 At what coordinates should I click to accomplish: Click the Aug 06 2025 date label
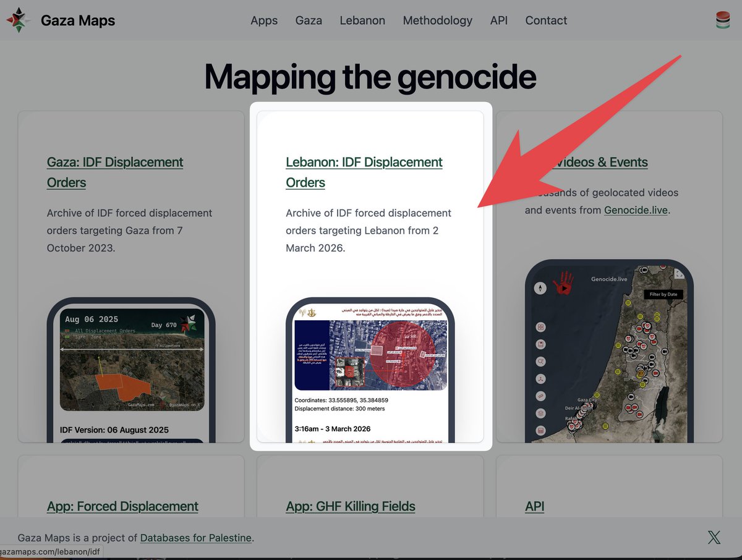click(x=92, y=319)
